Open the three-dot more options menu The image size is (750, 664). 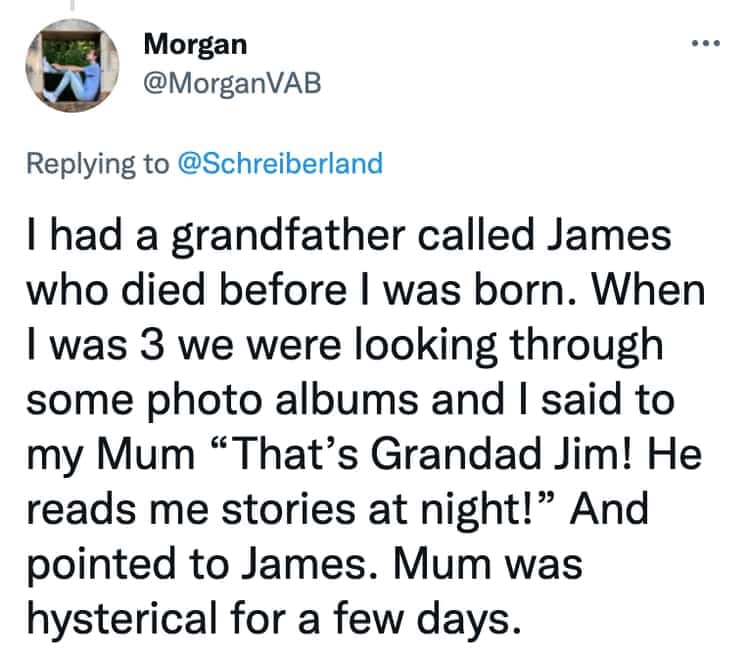pyautogui.click(x=706, y=46)
